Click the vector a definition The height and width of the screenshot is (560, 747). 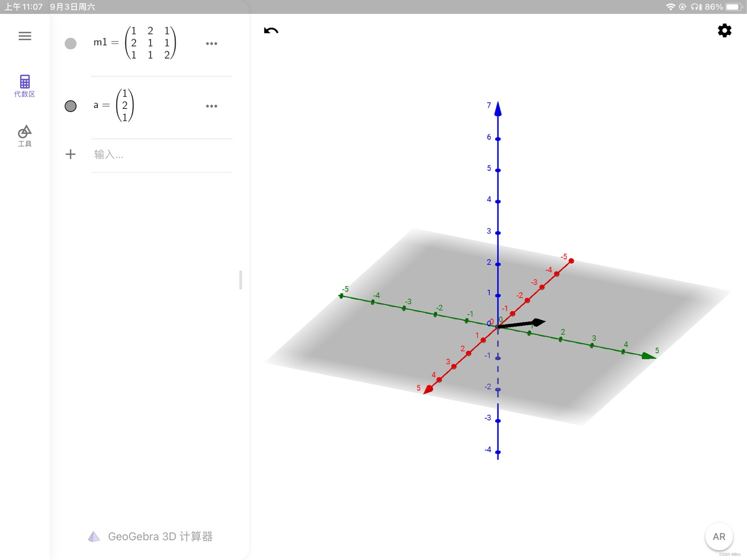coord(114,105)
